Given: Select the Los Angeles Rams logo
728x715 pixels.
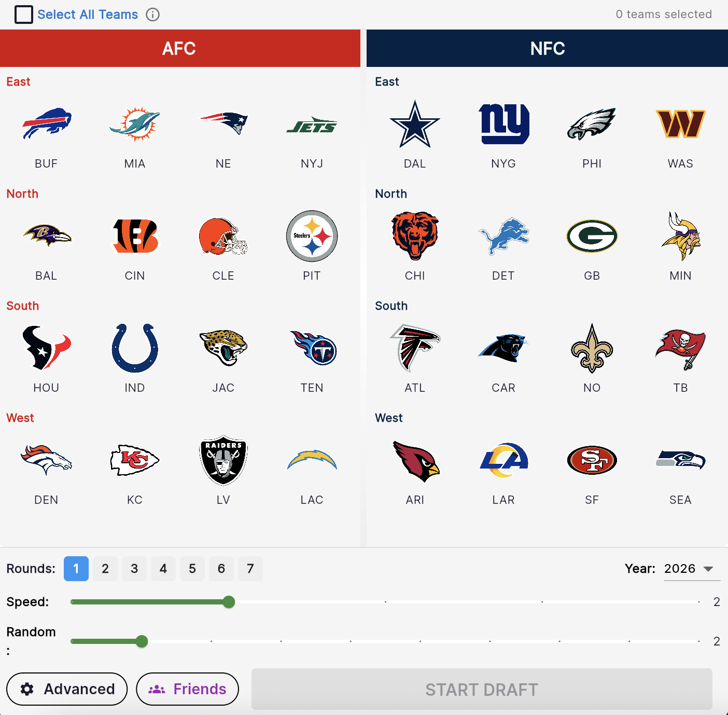Looking at the screenshot, I should 503,460.
